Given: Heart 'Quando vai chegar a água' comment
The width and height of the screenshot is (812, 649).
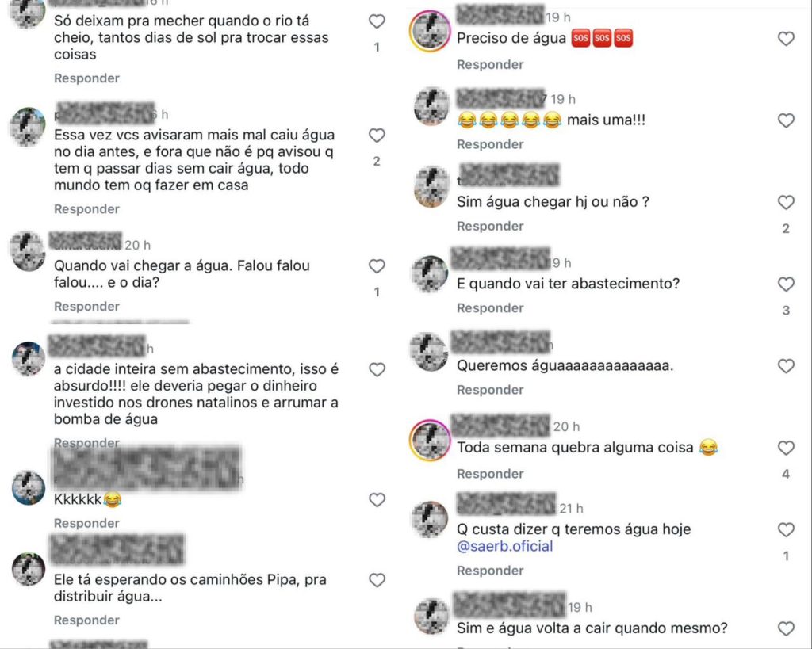Looking at the screenshot, I should pos(377,266).
